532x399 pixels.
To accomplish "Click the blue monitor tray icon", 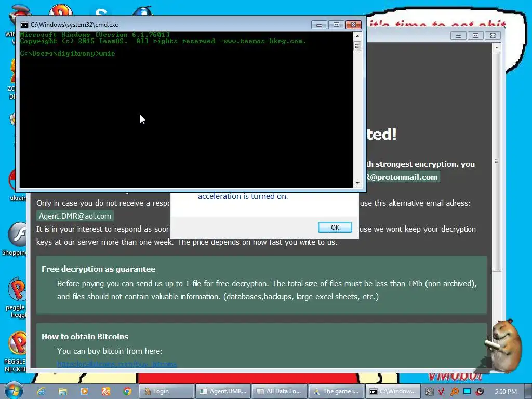I will pyautogui.click(x=467, y=391).
